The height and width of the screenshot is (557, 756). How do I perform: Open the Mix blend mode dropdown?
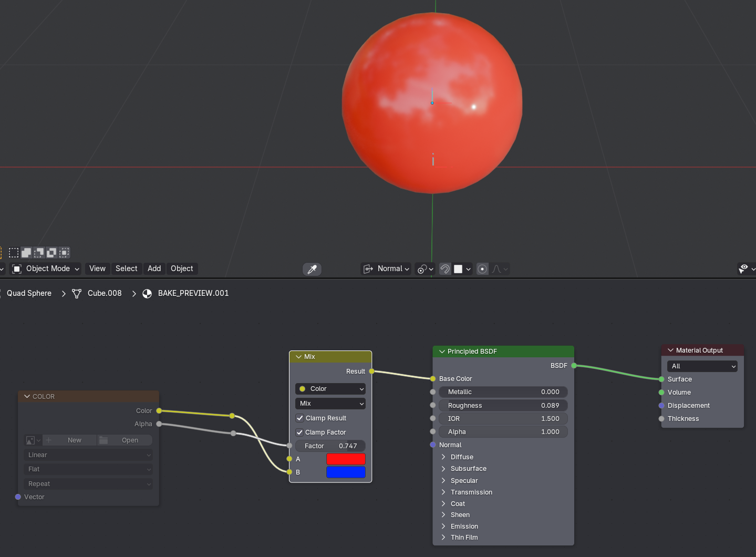click(330, 404)
